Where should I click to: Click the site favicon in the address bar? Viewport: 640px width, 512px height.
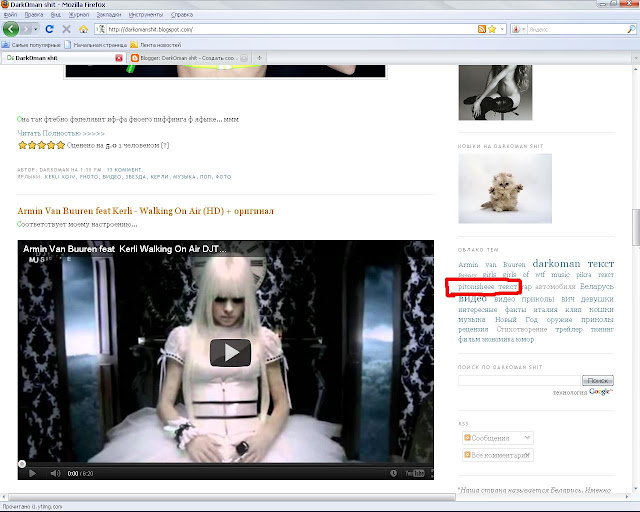tap(101, 29)
